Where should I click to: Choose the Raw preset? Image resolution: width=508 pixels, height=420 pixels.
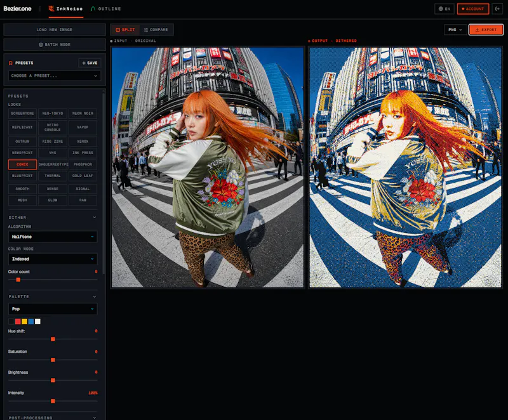(83, 200)
